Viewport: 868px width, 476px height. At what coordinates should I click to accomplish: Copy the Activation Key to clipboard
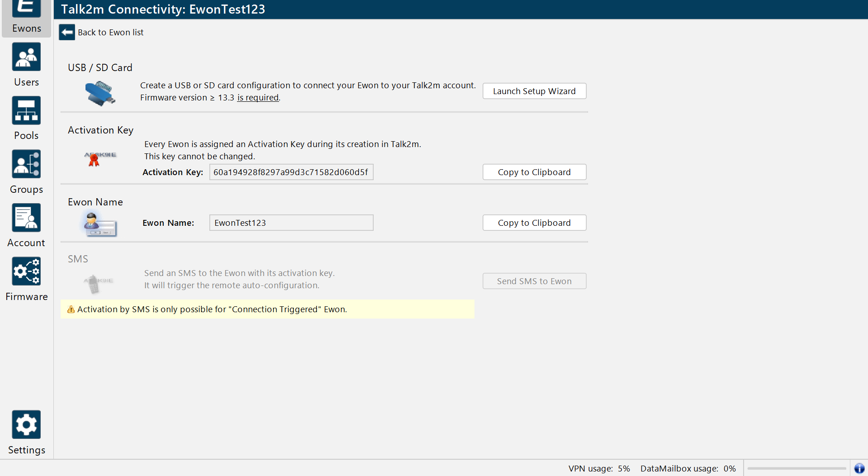tap(534, 172)
